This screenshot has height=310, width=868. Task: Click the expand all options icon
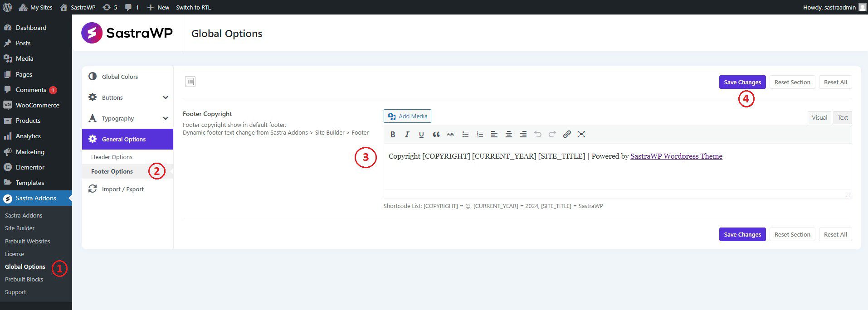click(x=190, y=82)
